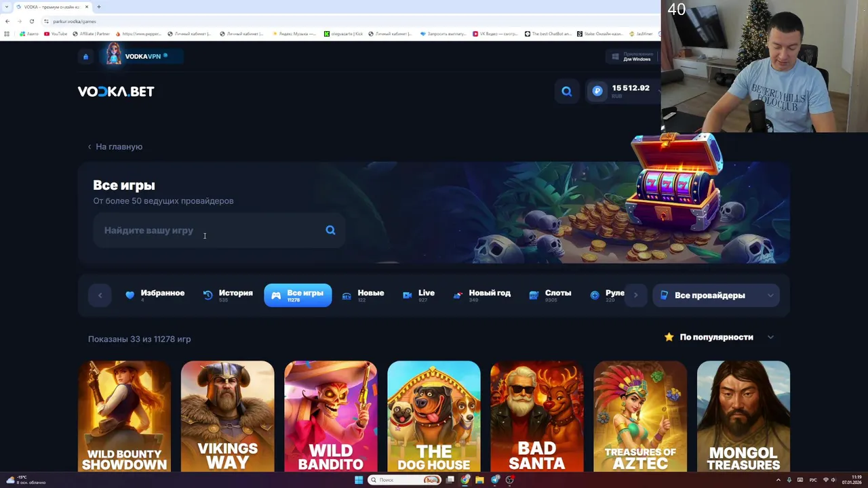Click the weather widget in the taskbar
868x488 pixels.
pos(26,480)
